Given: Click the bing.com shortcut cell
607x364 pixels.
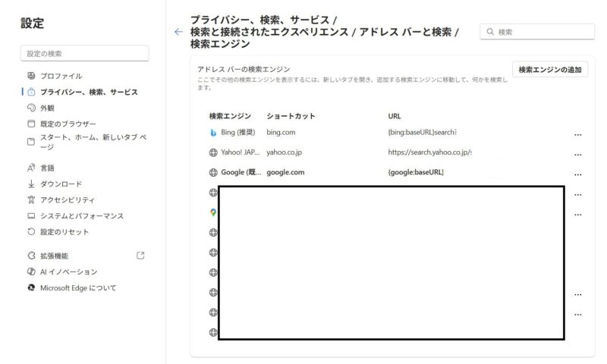Looking at the screenshot, I should tap(281, 132).
